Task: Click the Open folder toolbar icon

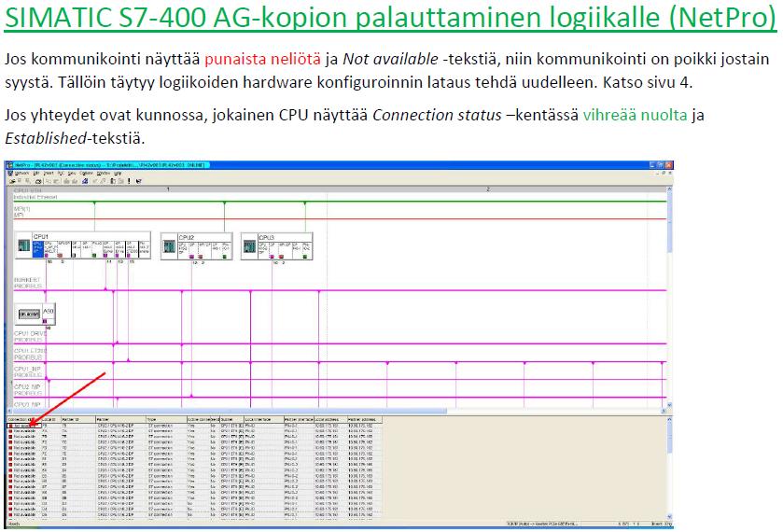Action: pos(12,181)
